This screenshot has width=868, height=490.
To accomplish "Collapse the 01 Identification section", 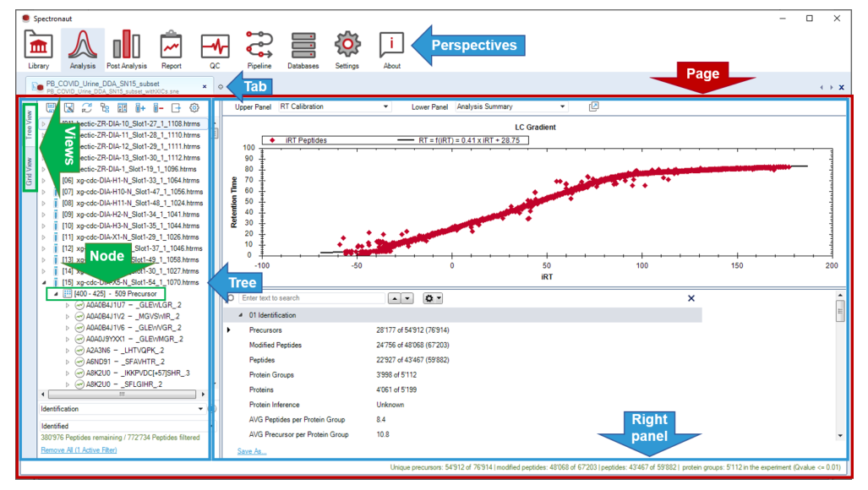I will click(240, 315).
